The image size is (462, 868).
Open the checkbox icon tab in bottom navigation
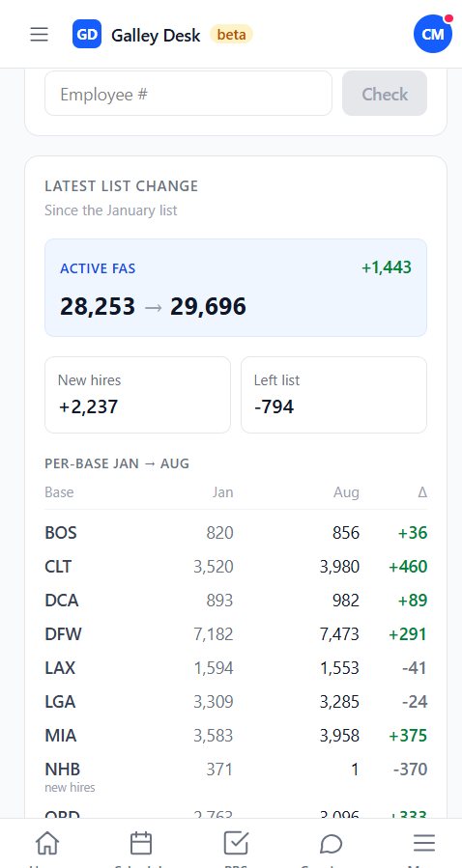(x=236, y=844)
